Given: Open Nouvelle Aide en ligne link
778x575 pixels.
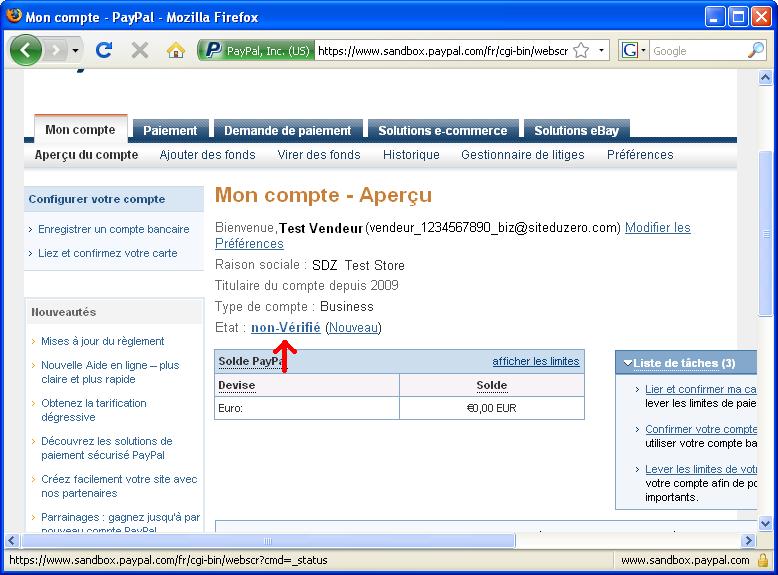Looking at the screenshot, I should pos(110,372).
